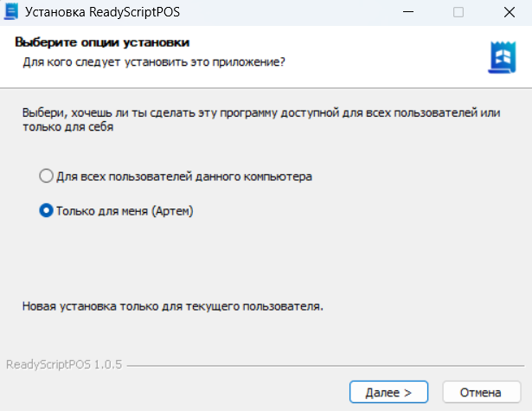532x411 pixels.
Task: Close the installer window
Action: (509, 12)
